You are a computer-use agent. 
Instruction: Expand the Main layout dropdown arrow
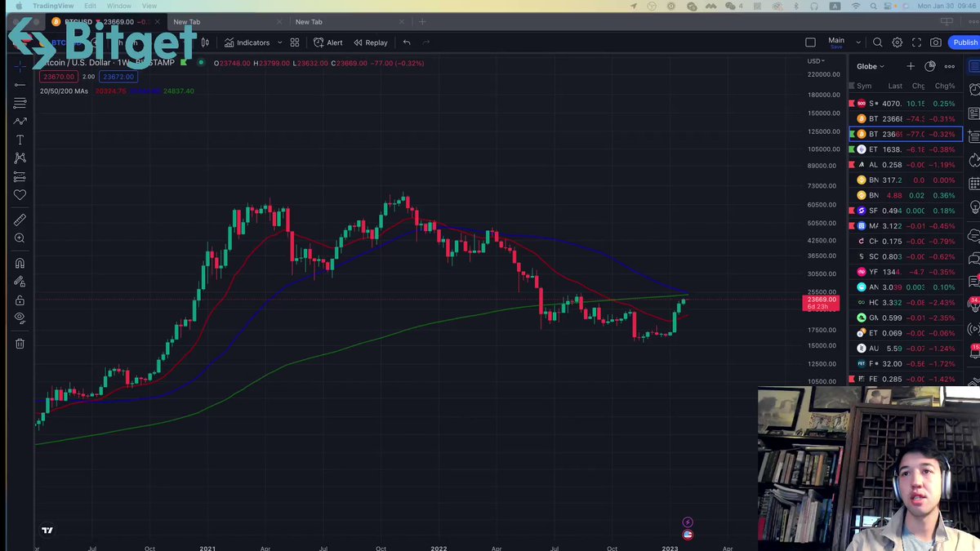[858, 42]
